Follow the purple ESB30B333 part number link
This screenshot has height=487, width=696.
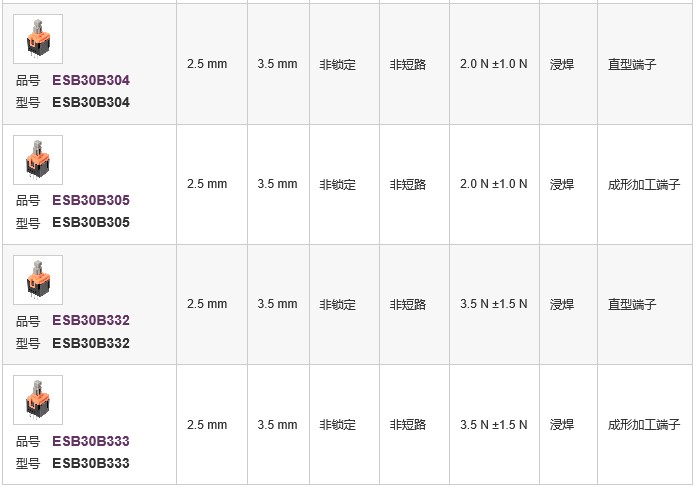coord(91,441)
